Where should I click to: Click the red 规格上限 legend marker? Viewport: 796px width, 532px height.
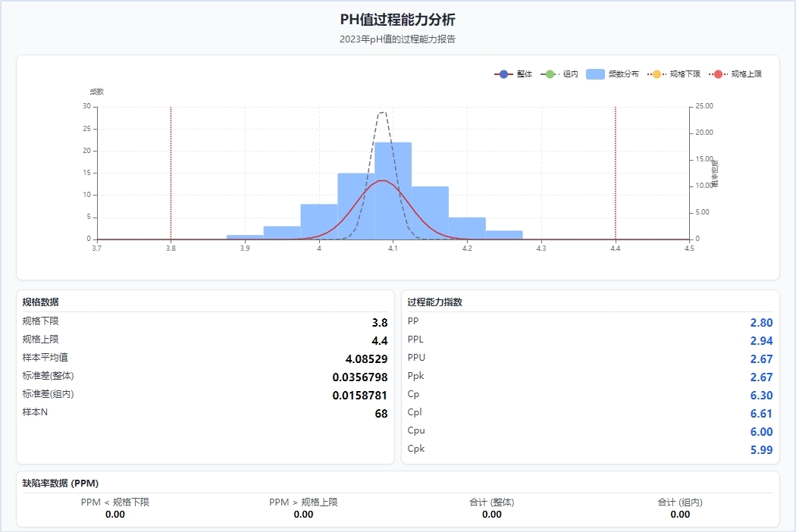(x=718, y=74)
